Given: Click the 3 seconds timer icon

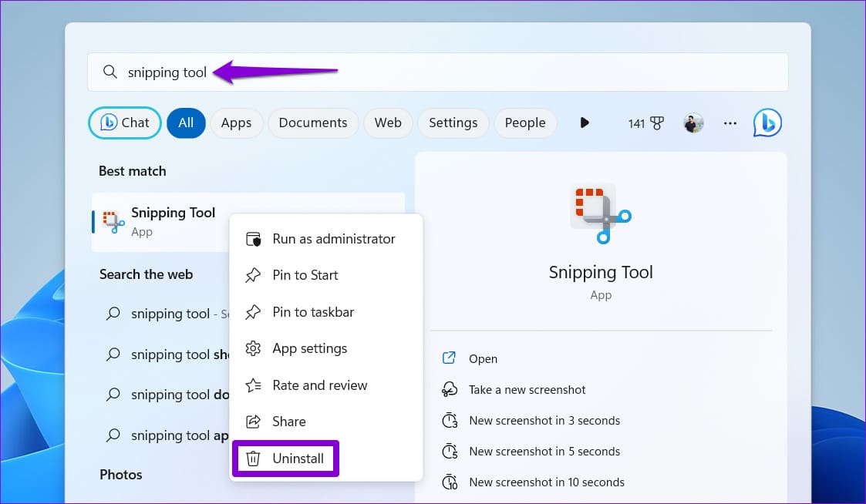Looking at the screenshot, I should 450,420.
